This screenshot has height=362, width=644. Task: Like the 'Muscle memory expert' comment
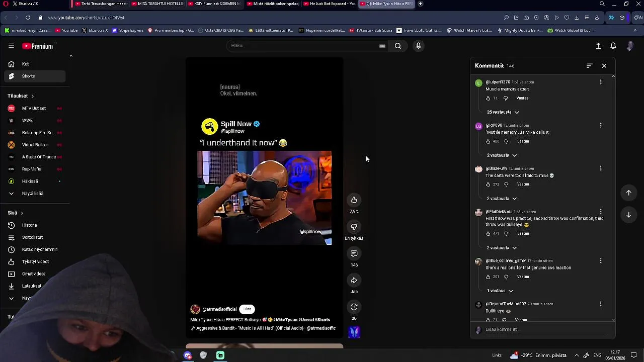488,98
